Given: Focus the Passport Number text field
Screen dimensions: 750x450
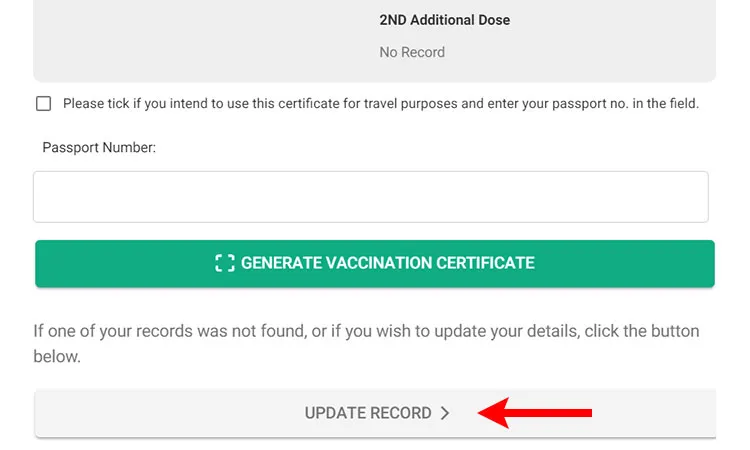Looking at the screenshot, I should click(x=371, y=197).
